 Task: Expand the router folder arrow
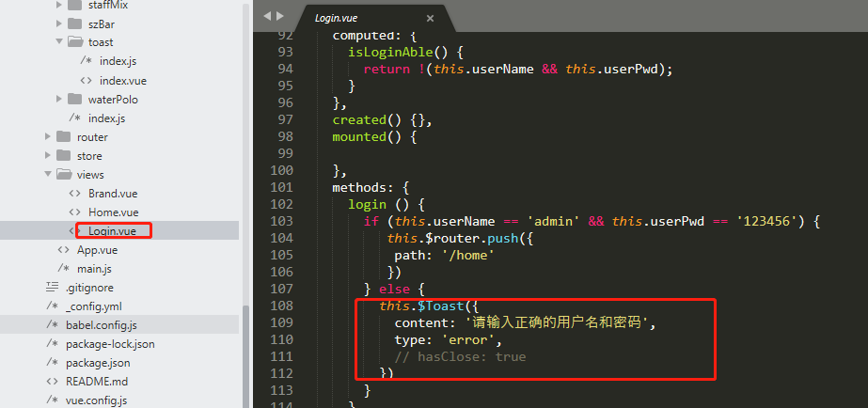click(x=48, y=136)
